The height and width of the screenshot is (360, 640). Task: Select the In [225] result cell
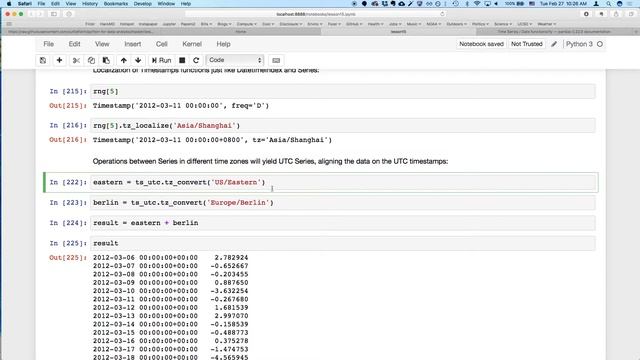(x=342, y=243)
